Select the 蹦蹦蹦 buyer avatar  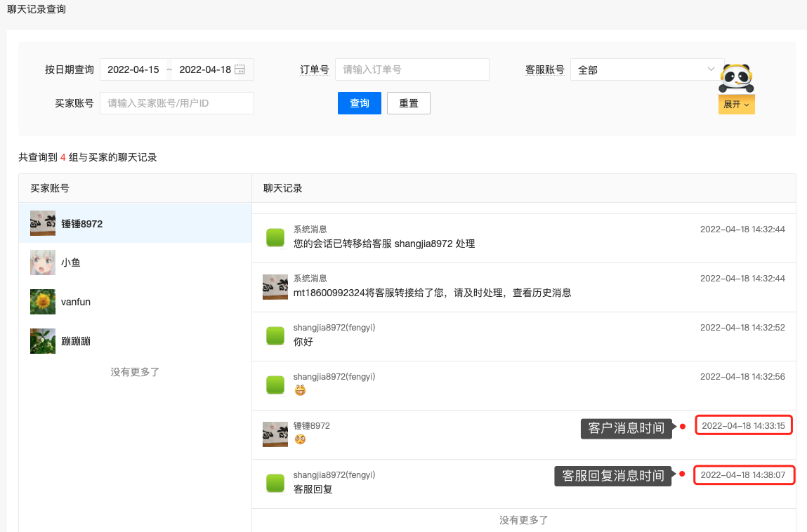pyautogui.click(x=43, y=341)
